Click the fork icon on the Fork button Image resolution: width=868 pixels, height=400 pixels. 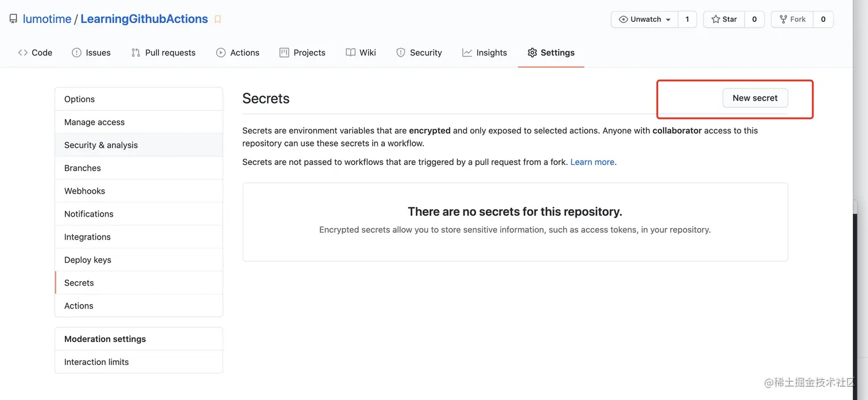[784, 19]
